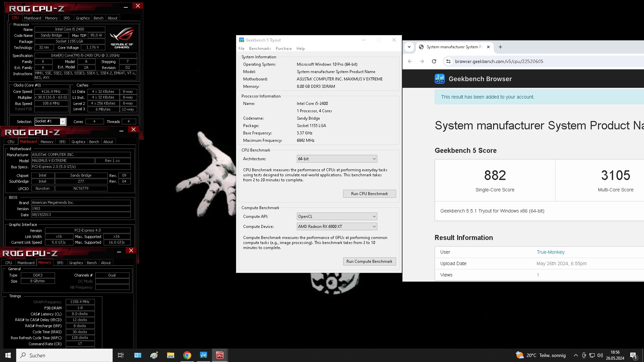This screenshot has width=644, height=362.
Task: Go forward in Chrome
Action: (x=422, y=61)
